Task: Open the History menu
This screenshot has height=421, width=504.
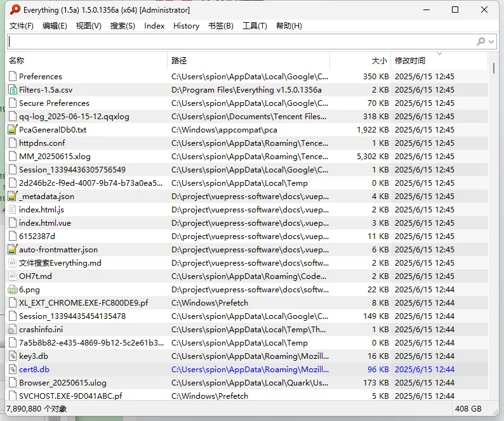Action: 187,26
